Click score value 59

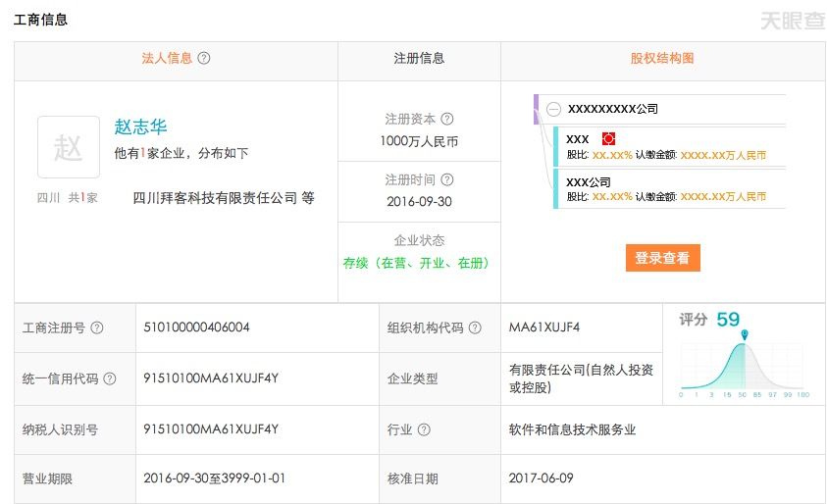728,320
